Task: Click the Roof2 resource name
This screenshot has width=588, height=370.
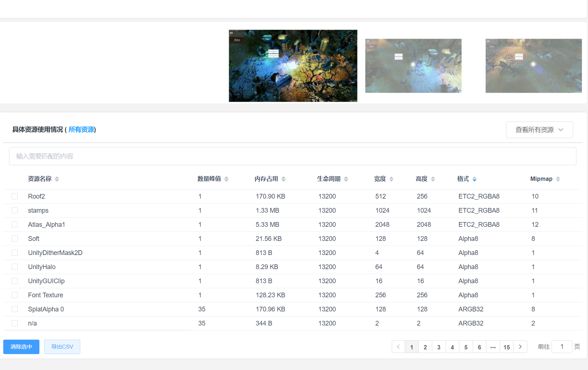Action: coord(37,196)
